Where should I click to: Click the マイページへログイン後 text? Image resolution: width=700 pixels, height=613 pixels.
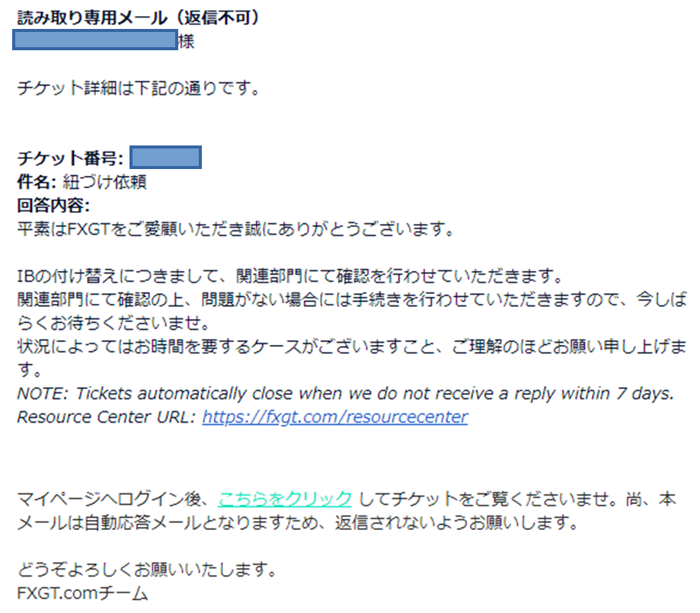coord(113,499)
